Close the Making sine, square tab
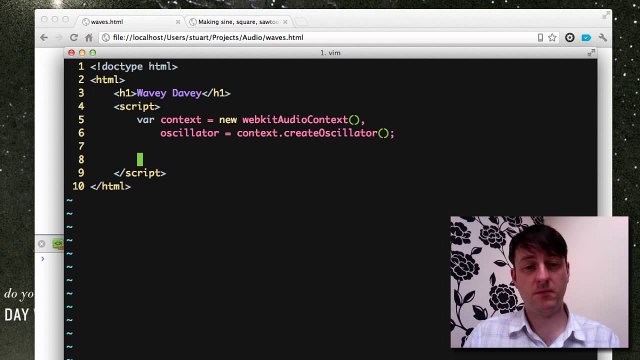 [x=285, y=22]
